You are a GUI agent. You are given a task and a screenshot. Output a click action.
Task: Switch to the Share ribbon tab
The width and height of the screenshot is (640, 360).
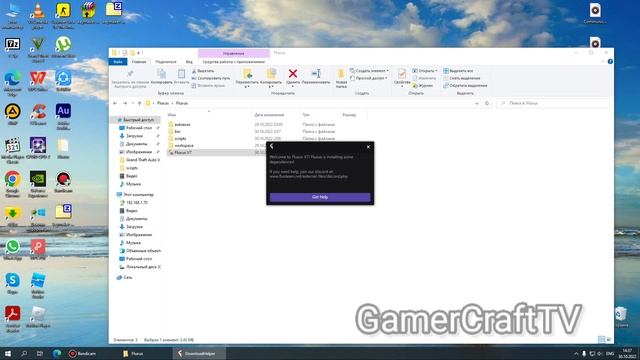coord(166,62)
